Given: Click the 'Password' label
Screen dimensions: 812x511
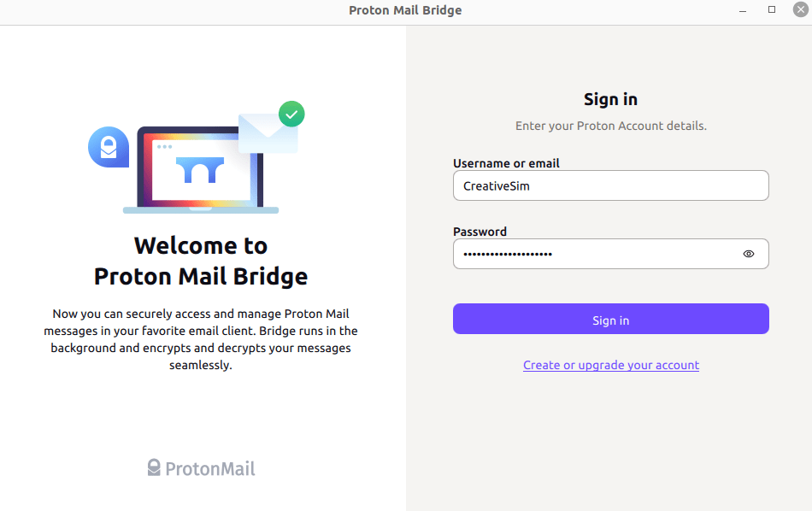Looking at the screenshot, I should 480,232.
